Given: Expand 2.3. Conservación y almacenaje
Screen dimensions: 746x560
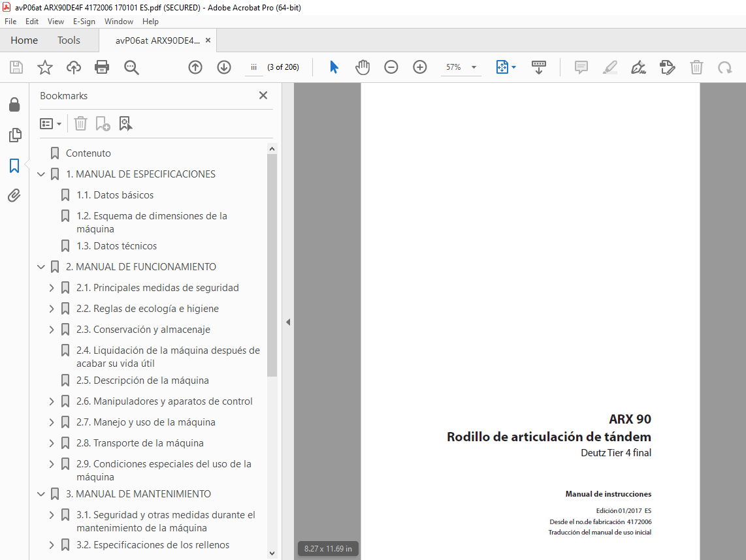Looking at the screenshot, I should coord(52,330).
